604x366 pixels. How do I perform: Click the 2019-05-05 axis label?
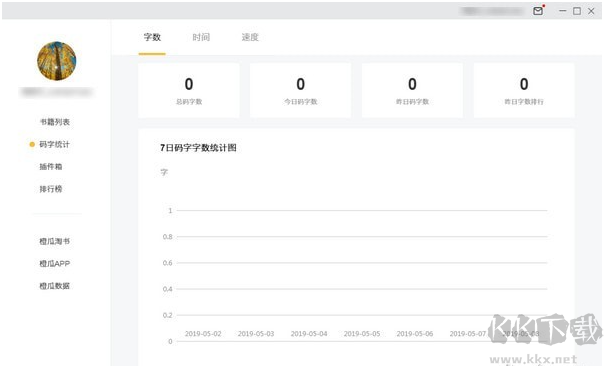[362, 334]
